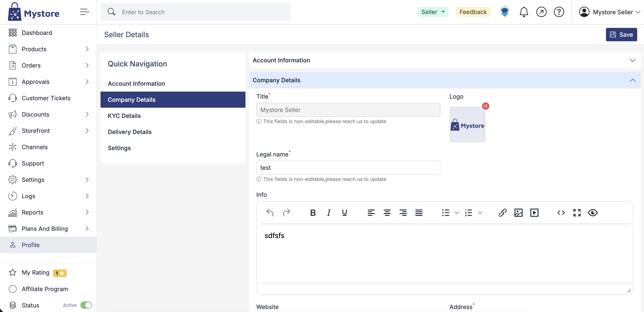Screen dimensions: 644x312
Task: Center align text in editor
Action: pos(387,213)
